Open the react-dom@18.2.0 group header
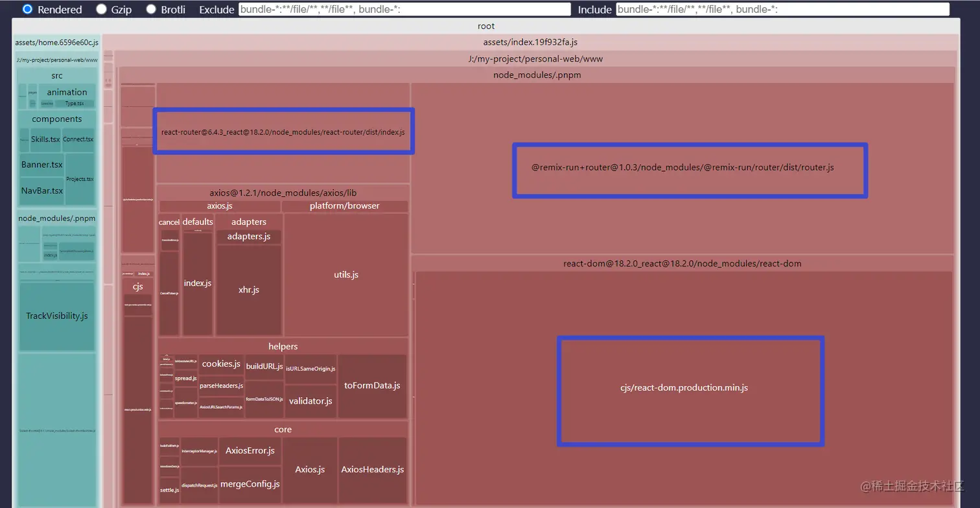This screenshot has width=980, height=508. tap(682, 264)
